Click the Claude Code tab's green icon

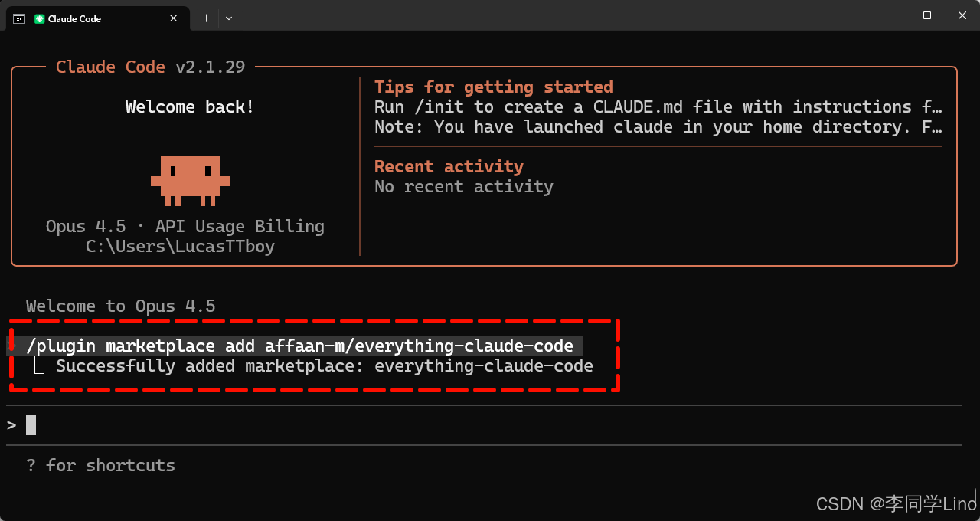40,18
